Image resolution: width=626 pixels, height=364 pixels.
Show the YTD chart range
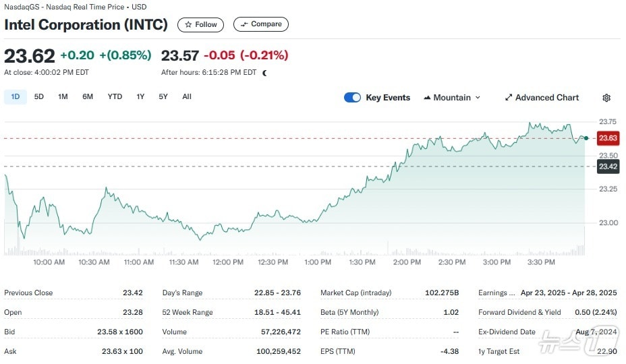(115, 97)
